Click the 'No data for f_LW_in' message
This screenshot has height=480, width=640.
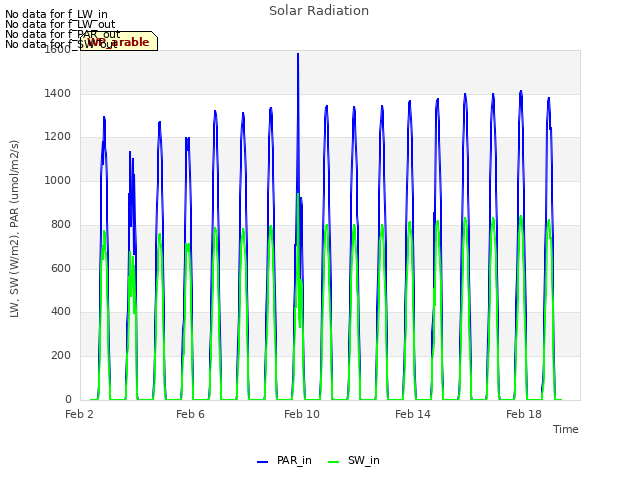56,15
